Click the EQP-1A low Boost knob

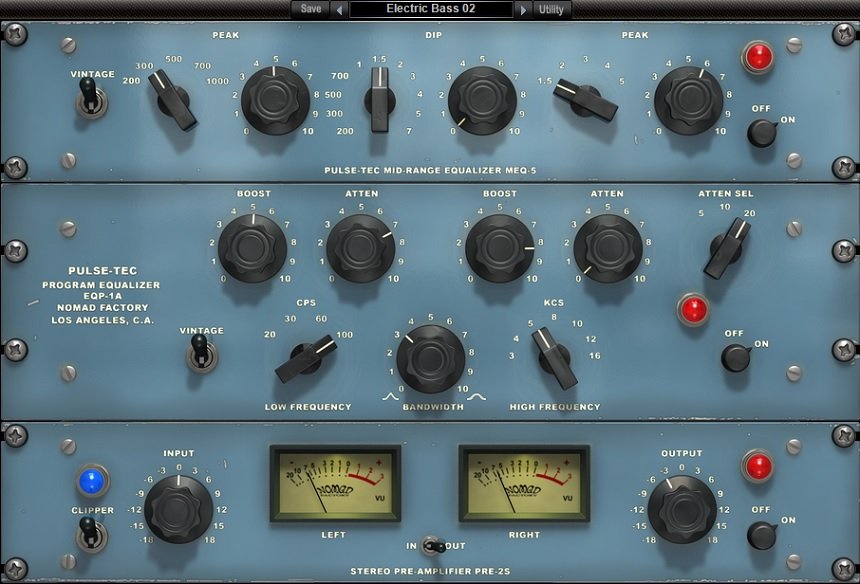coord(252,248)
